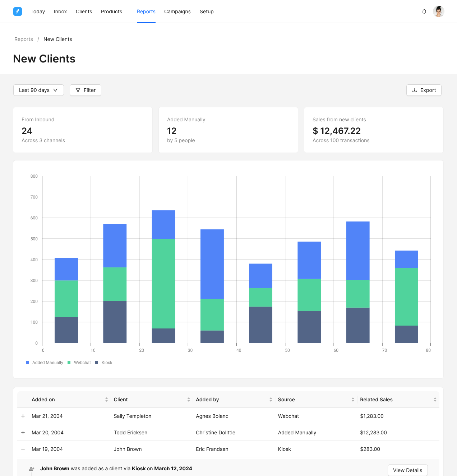The width and height of the screenshot is (457, 476).
Task: Open the Filter button
Action: click(x=86, y=90)
